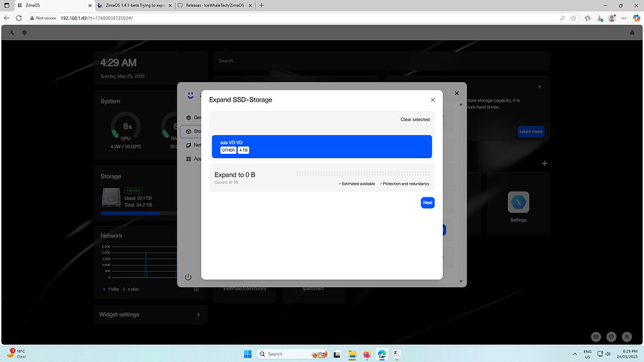The height and width of the screenshot is (362, 644).
Task: Close the settings panel behind the dialog
Action: 457,93
